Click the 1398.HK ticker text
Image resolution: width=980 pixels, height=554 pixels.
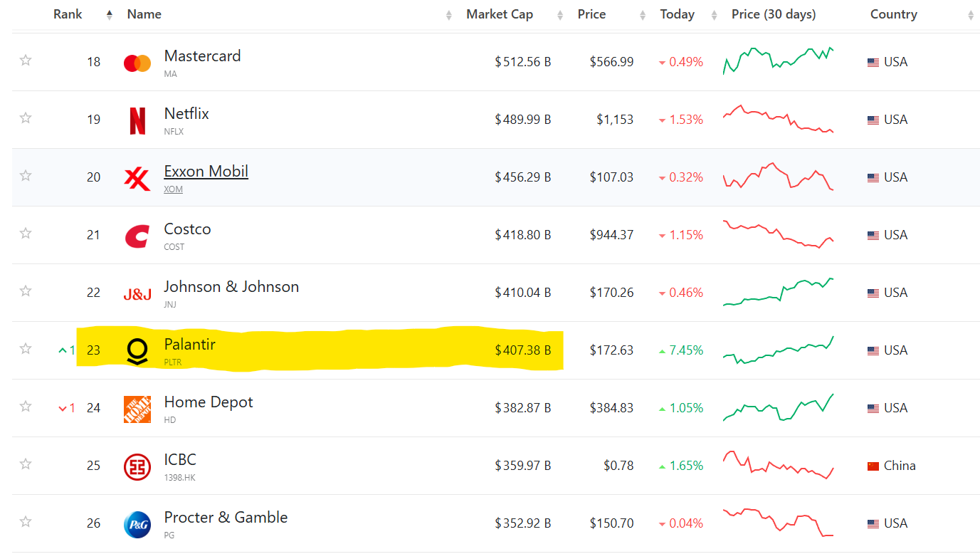[179, 478]
